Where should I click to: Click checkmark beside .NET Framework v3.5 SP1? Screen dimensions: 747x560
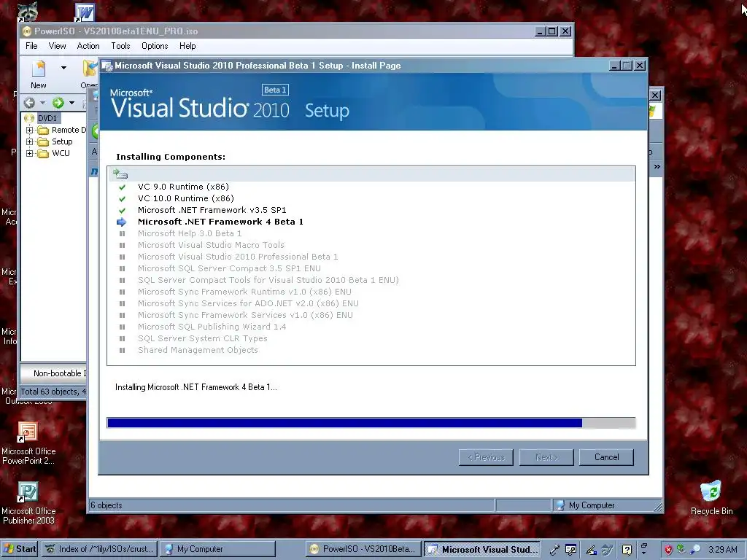pos(122,211)
